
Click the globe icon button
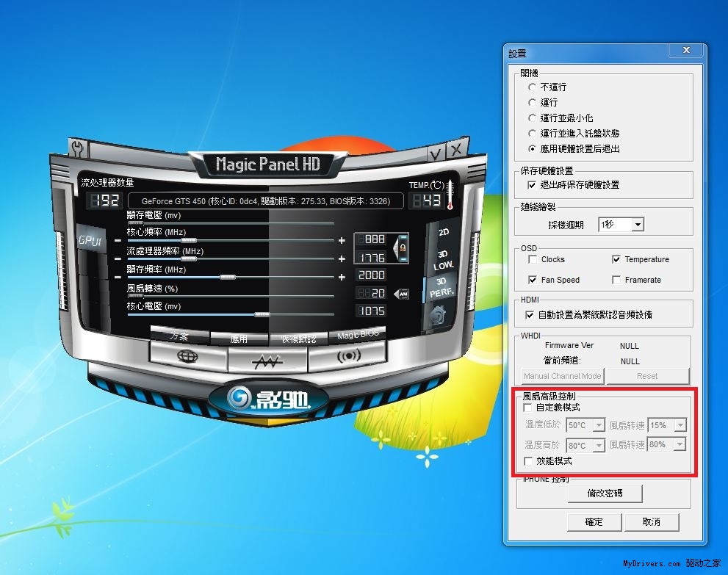[x=187, y=357]
